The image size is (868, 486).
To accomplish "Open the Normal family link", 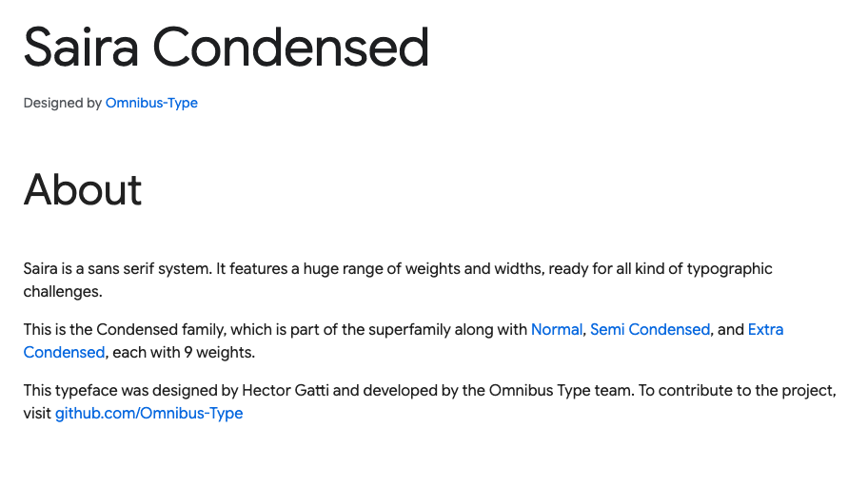I will point(557,329).
